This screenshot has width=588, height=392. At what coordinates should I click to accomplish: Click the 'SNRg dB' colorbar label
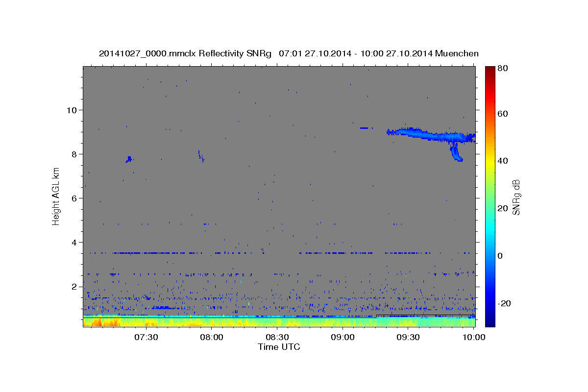tap(516, 197)
